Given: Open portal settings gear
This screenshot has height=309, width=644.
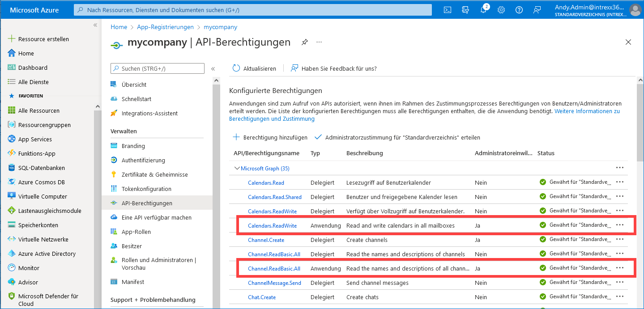Looking at the screenshot, I should point(501,10).
